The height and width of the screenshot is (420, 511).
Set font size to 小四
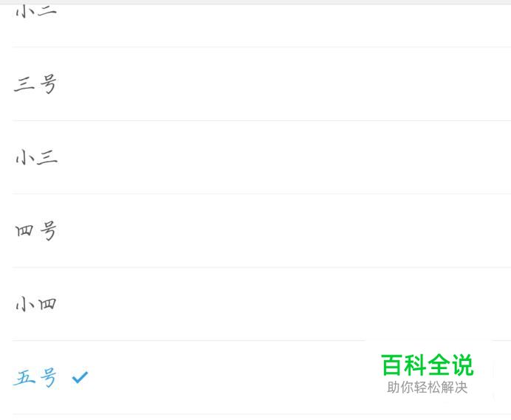[36, 304]
